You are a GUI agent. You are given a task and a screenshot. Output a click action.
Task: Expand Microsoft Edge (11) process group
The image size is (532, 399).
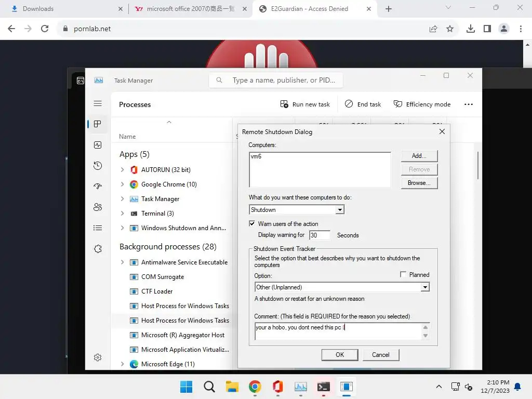[x=123, y=364]
